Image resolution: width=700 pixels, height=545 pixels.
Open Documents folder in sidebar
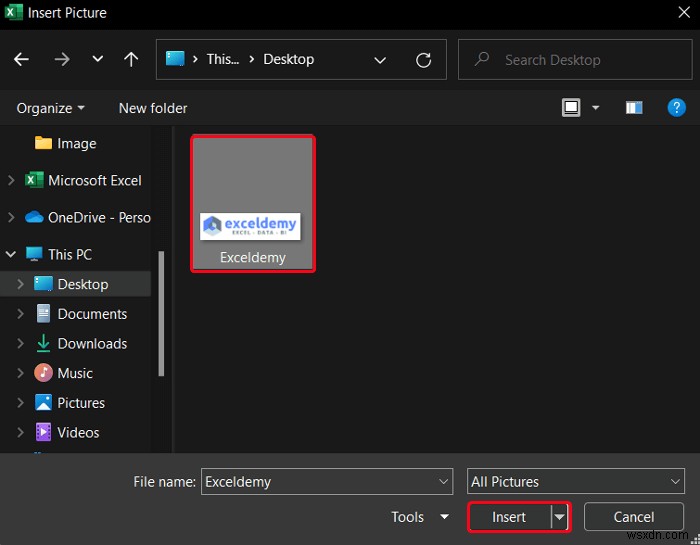[x=81, y=314]
